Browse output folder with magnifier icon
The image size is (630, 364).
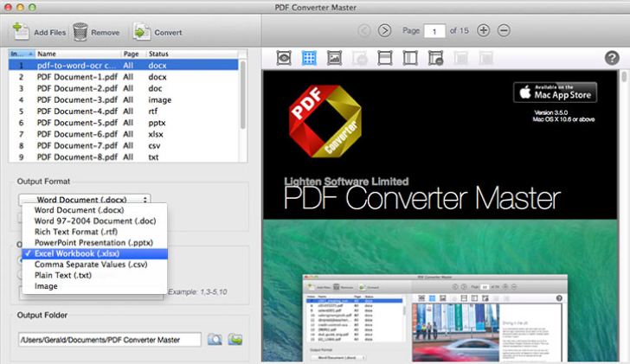(214, 340)
